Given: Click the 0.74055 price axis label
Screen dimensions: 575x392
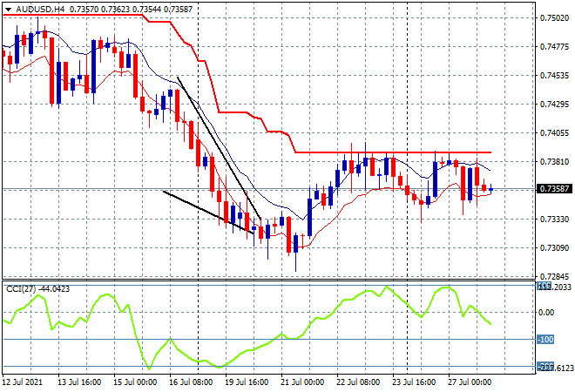Looking at the screenshot, I should (554, 132).
